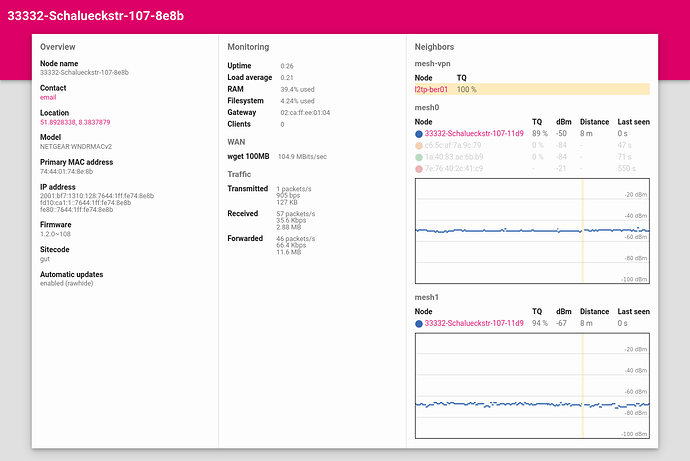Select faded neighbor 1a:40:83:ae:6b:b9

tap(454, 157)
